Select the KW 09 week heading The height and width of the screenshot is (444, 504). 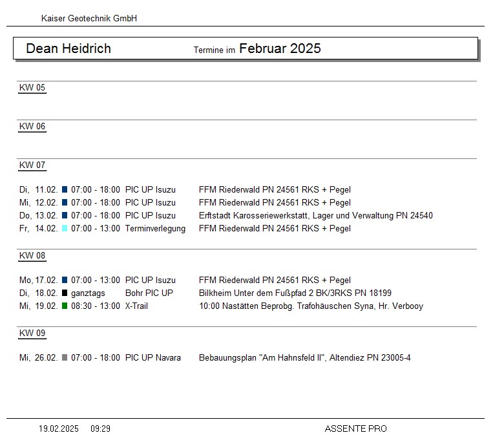(x=32, y=333)
